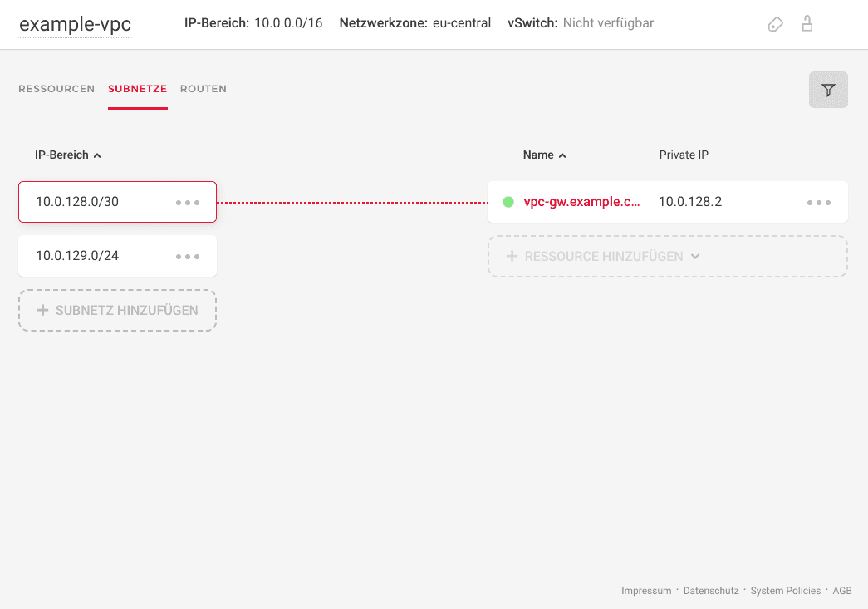This screenshot has height=609, width=868.
Task: Expand the Ressource hinzufügen dropdown chevron
Action: pos(695,257)
